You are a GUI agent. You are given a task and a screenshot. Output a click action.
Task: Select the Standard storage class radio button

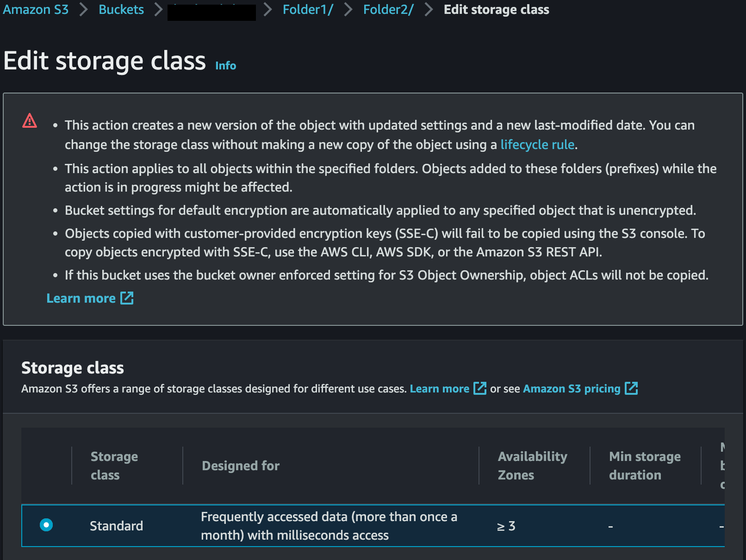coord(46,525)
